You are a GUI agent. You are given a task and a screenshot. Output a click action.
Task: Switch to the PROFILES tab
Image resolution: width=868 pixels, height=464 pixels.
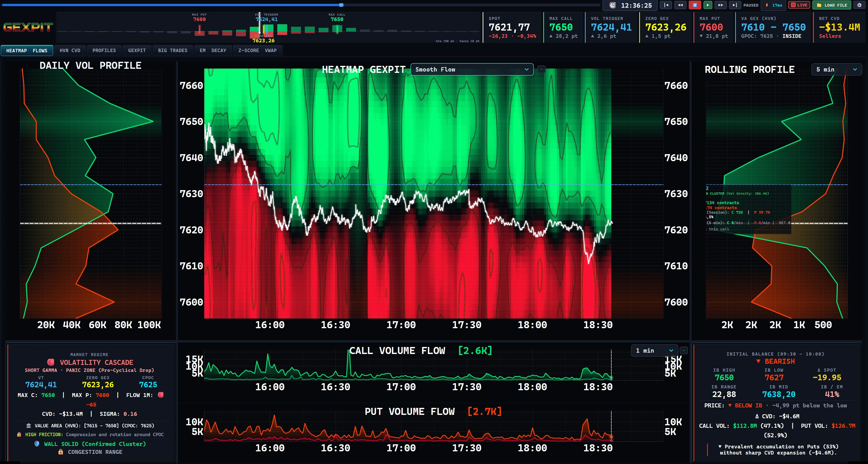[104, 50]
